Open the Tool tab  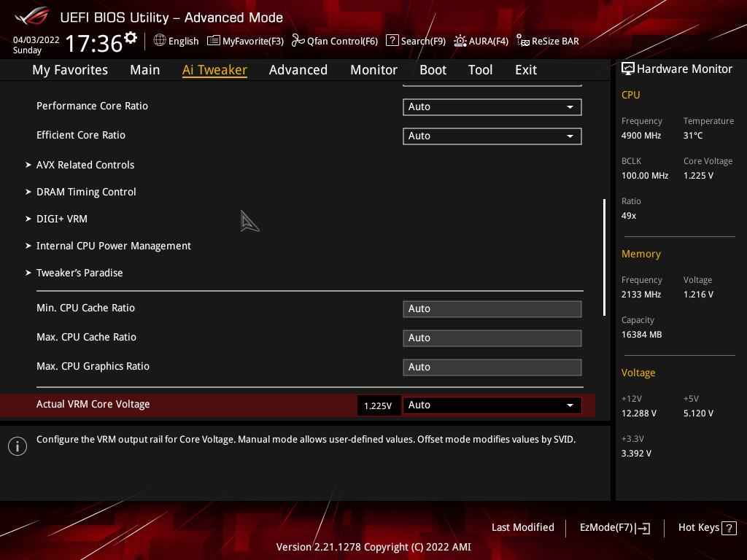coord(480,70)
